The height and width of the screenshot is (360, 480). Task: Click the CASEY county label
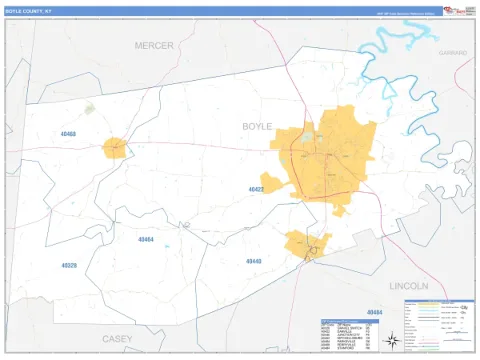coord(117,339)
